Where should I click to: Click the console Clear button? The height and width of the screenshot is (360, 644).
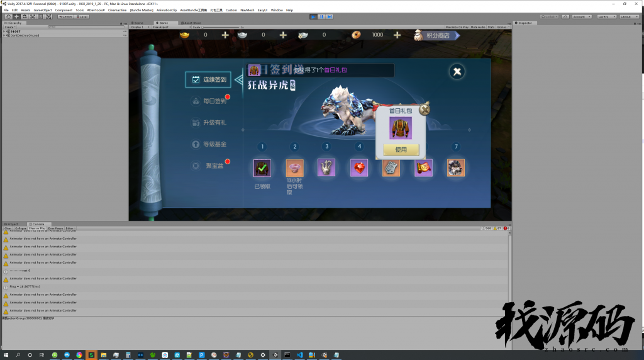tap(8, 228)
